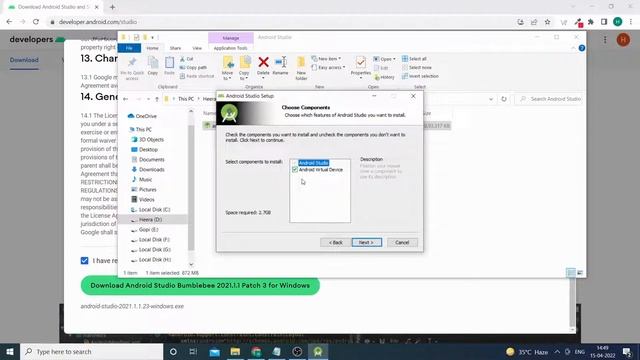Viewport: 640px width, 360px height.
Task: Click Select none in ribbon
Action: pos(416,68)
